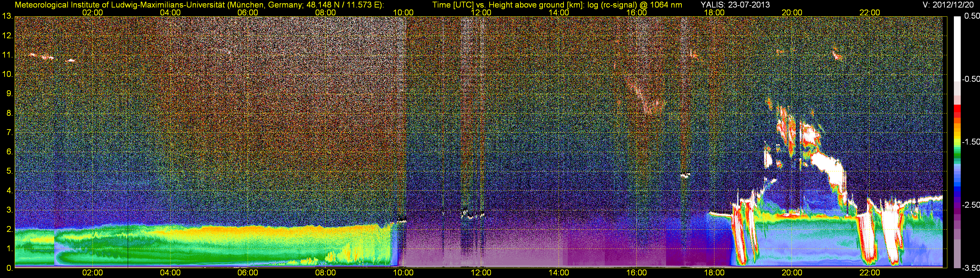Viewport: 980px width, 278px height.
Task: Select 22:00 on the upper time axis
Action: [x=870, y=12]
